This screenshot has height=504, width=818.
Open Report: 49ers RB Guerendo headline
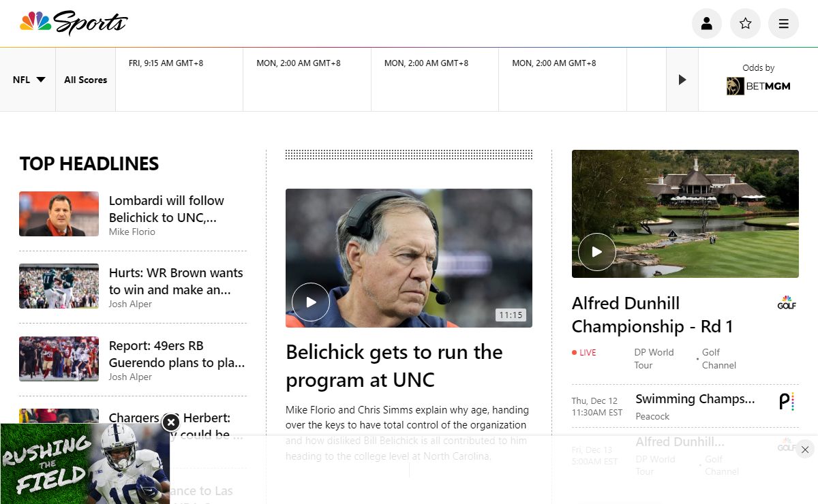[177, 354]
